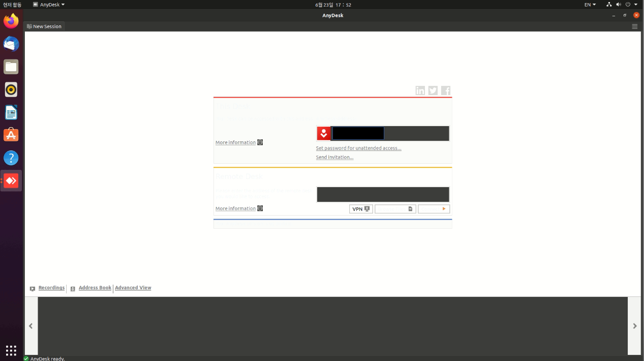The image size is (644, 361).
Task: Show applications grid
Action: [11, 350]
